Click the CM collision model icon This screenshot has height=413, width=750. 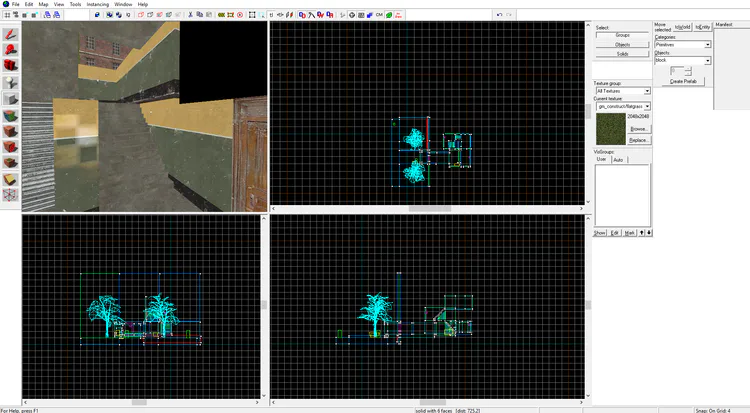click(379, 15)
